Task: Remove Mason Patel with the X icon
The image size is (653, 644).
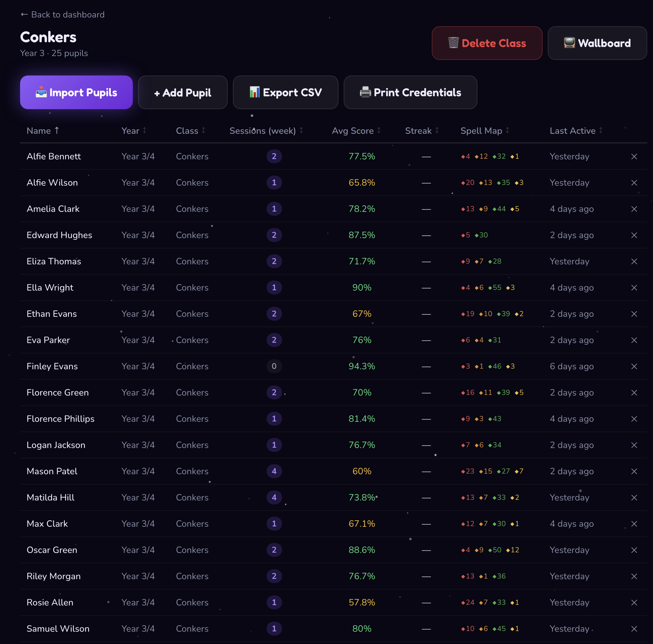Action: pos(634,471)
